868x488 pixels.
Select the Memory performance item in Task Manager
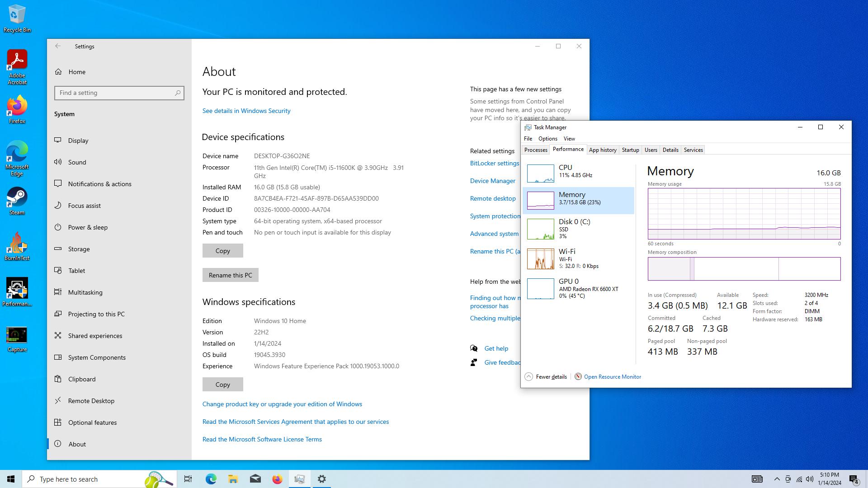click(x=578, y=200)
